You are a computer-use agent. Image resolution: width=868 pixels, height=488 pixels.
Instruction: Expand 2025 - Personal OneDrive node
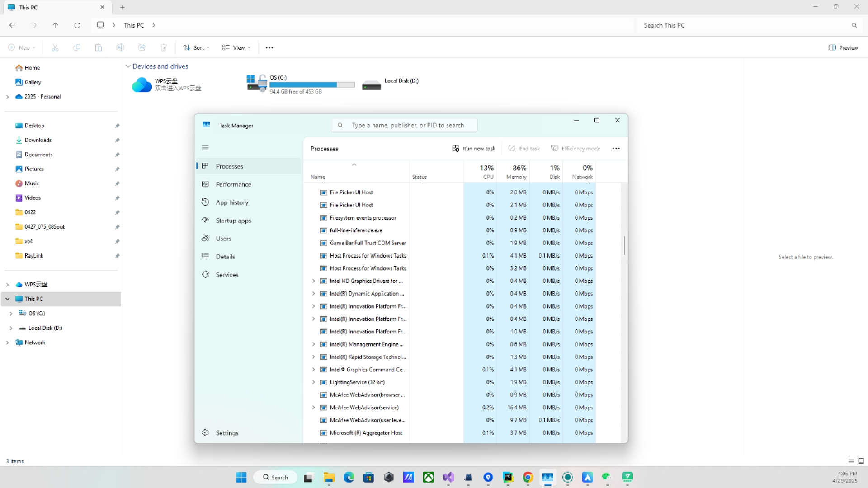7,97
